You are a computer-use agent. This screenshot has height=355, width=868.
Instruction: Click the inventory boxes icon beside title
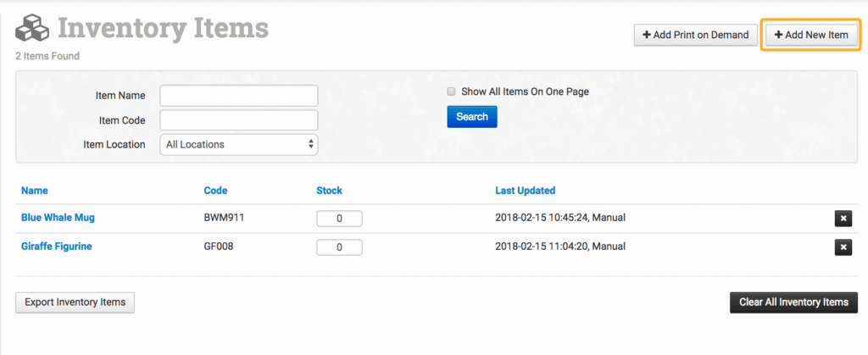coord(31,31)
